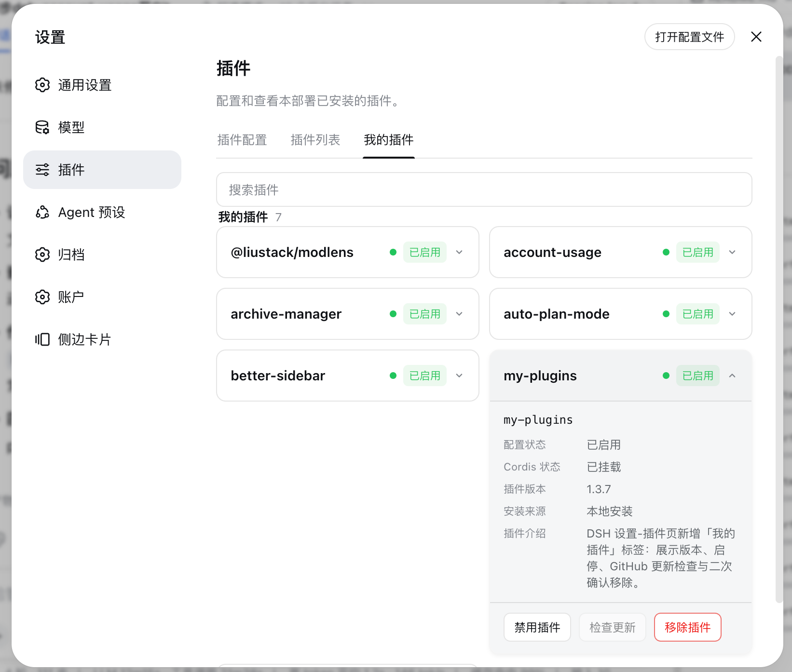Click green status dot of my-plugins
792x672 pixels.
[666, 376]
